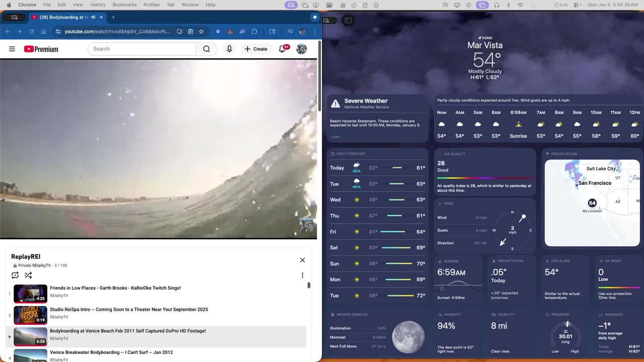
Task: Click playlist panel scrollbar
Action: [309, 285]
